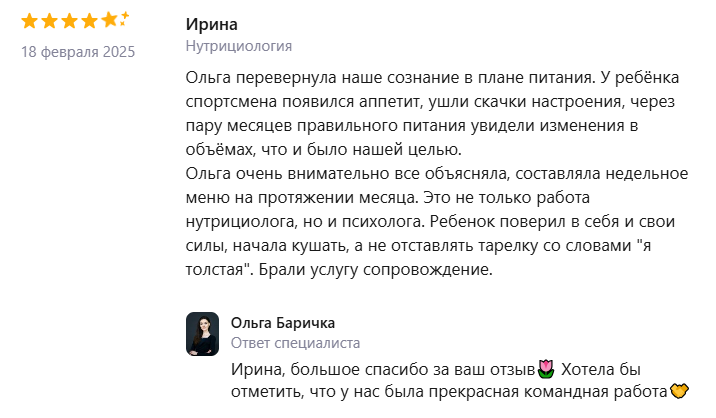Click the tulip emoji in the reply
Screen dimensions: 716x418
click(546, 369)
